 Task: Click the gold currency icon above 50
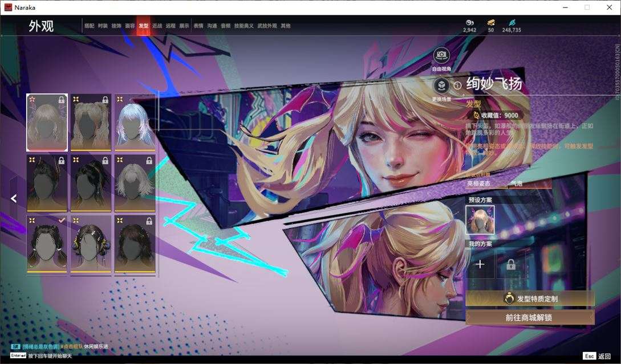[491, 23]
